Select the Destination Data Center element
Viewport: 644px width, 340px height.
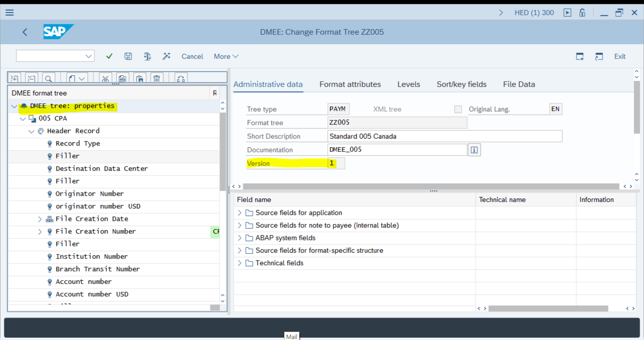click(x=102, y=169)
